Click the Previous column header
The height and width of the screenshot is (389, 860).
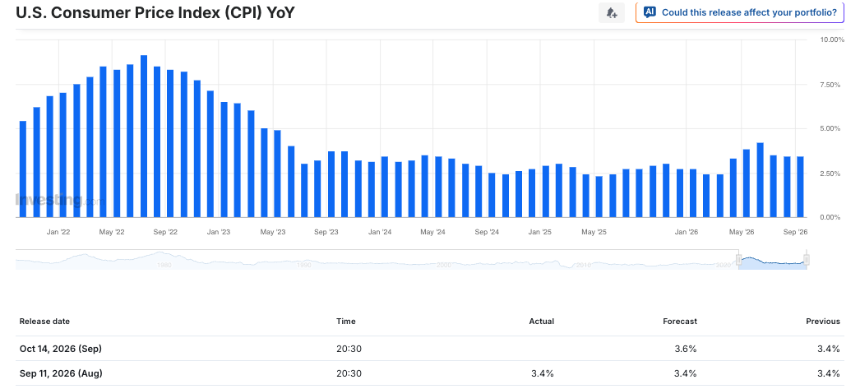tap(823, 321)
